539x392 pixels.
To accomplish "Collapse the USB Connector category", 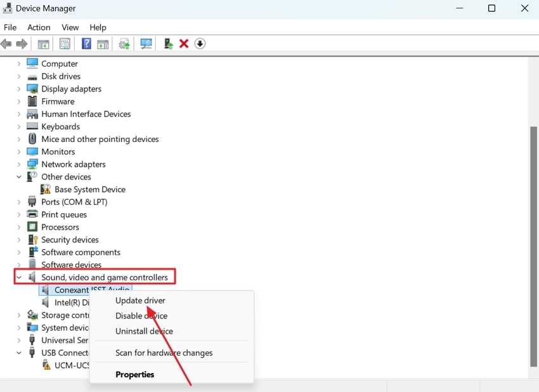I will (19, 353).
